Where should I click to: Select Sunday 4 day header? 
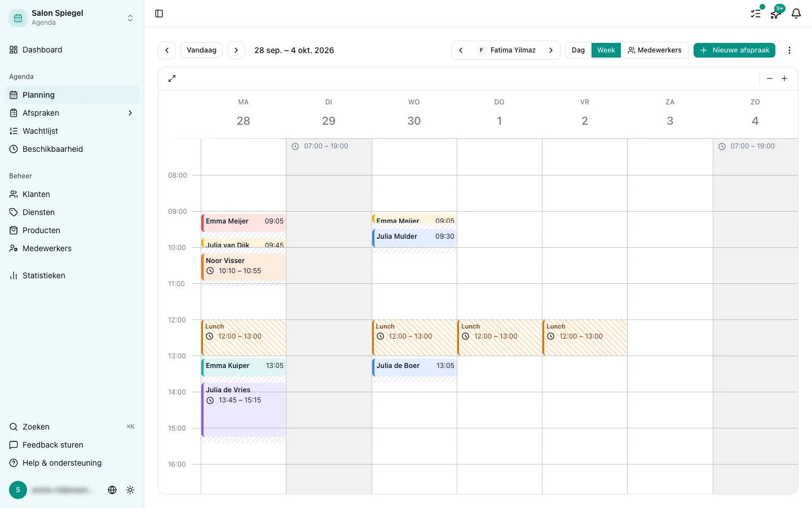point(755,113)
